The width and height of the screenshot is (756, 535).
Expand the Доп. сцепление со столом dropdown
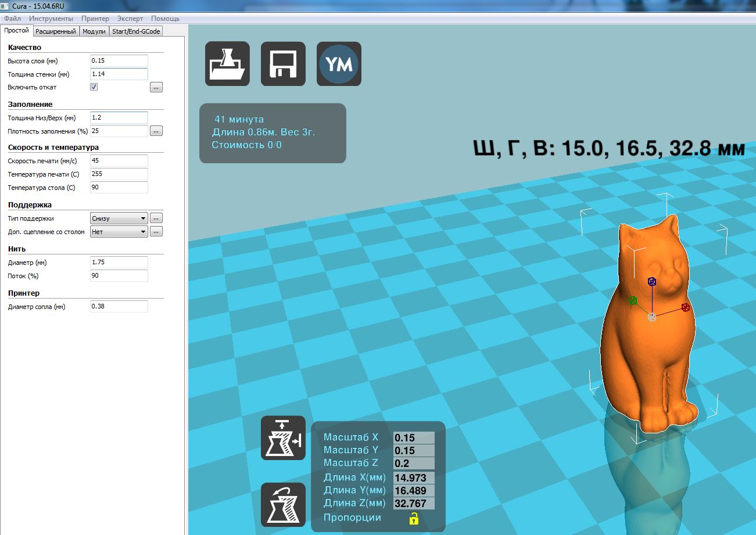(x=119, y=232)
